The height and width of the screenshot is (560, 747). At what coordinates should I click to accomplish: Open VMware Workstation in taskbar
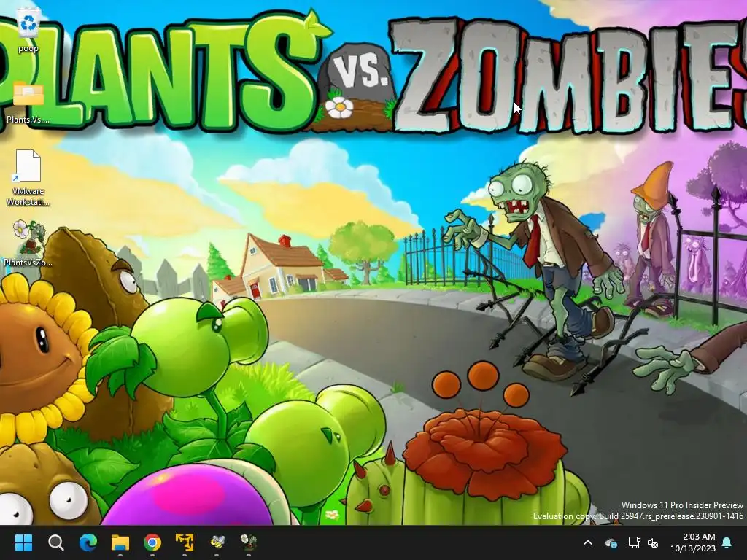click(x=185, y=542)
